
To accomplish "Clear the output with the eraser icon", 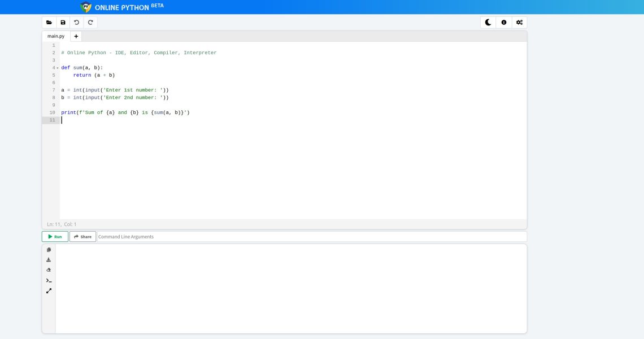I will (x=49, y=270).
